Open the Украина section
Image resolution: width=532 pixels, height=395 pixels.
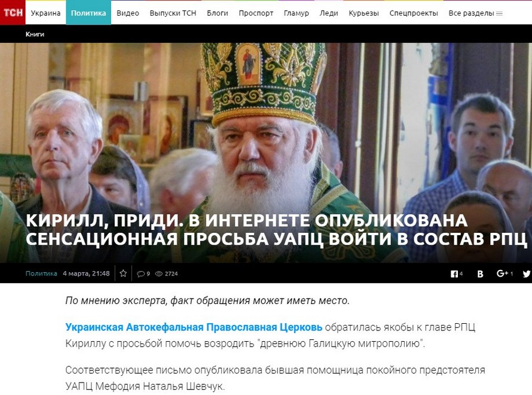pos(45,13)
